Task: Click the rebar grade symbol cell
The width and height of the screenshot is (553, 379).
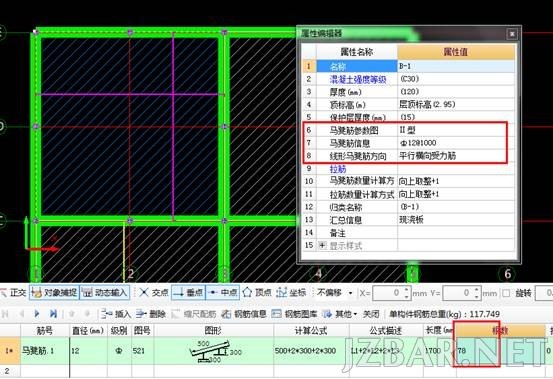Action: click(x=119, y=351)
